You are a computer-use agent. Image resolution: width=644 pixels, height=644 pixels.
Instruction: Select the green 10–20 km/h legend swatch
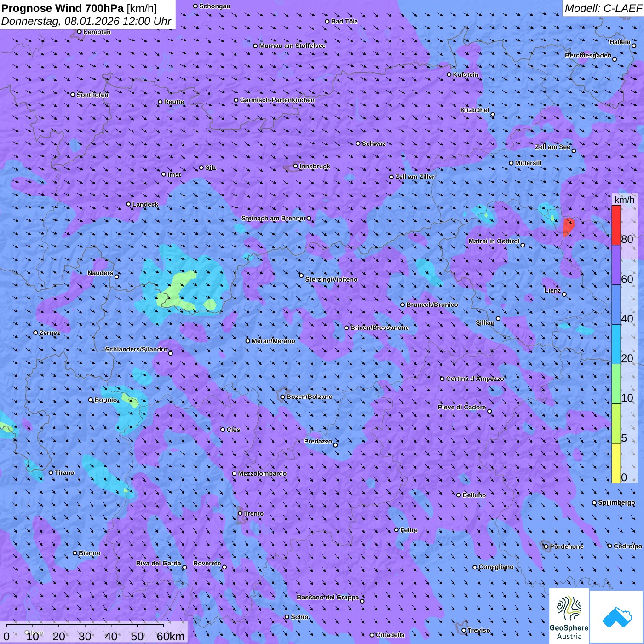point(616,384)
